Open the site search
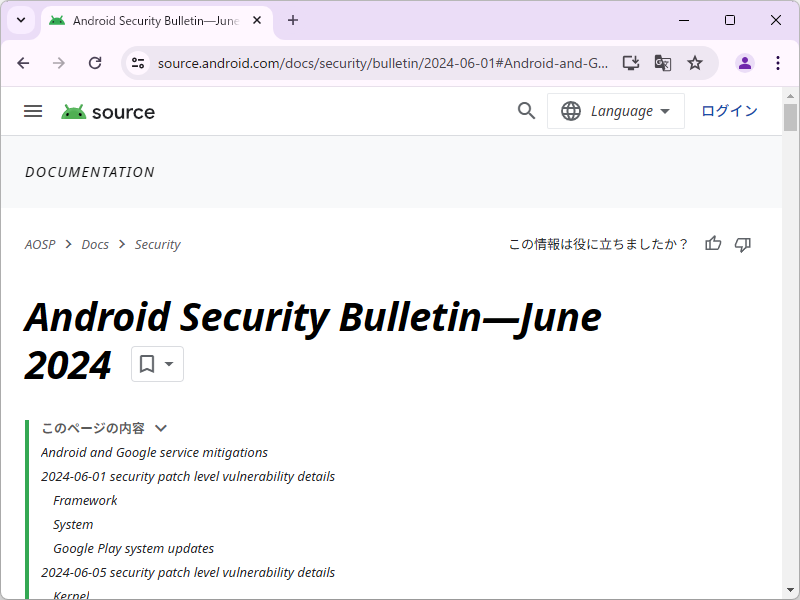This screenshot has width=800, height=600. pos(526,111)
